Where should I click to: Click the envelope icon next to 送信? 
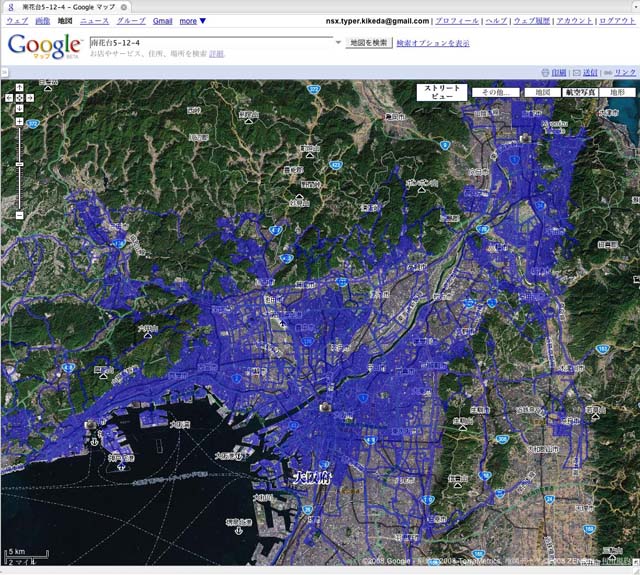pyautogui.click(x=577, y=73)
